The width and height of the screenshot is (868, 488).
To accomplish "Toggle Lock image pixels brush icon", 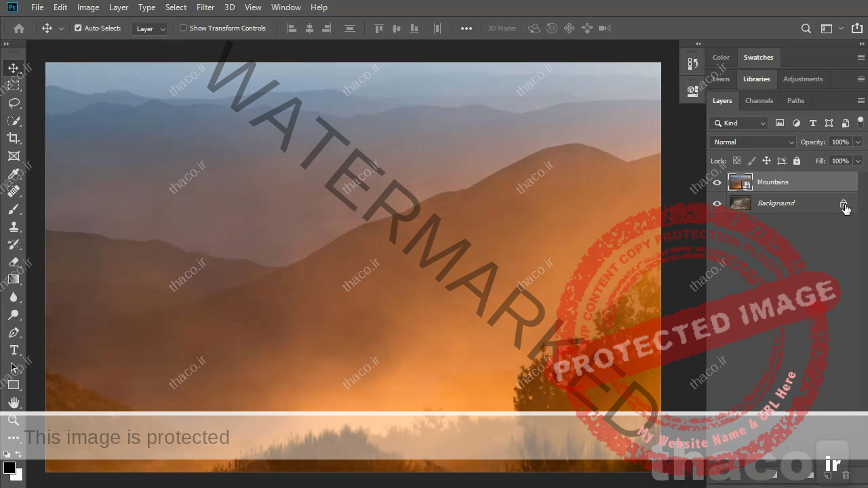I will click(751, 161).
